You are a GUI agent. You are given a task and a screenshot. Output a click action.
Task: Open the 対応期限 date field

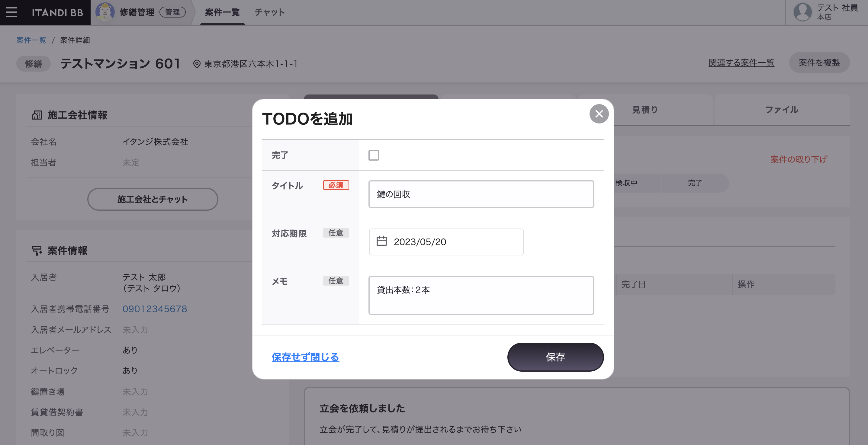pos(446,242)
